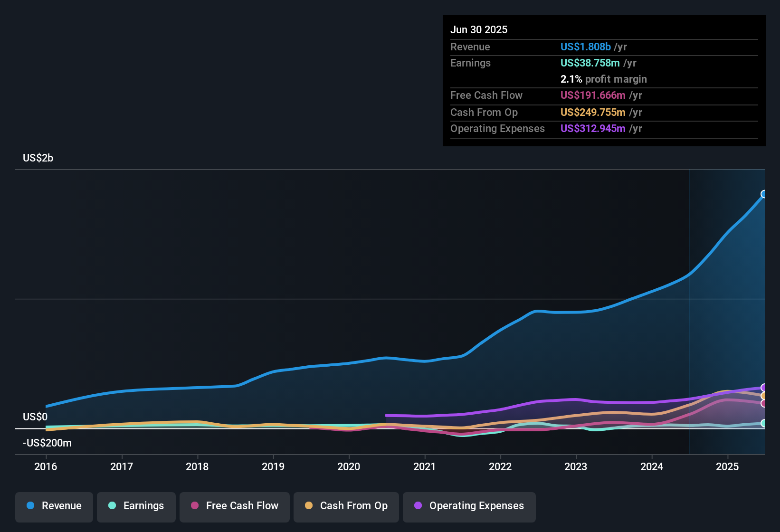Click the orange Cash From Op legend dot

[308, 506]
